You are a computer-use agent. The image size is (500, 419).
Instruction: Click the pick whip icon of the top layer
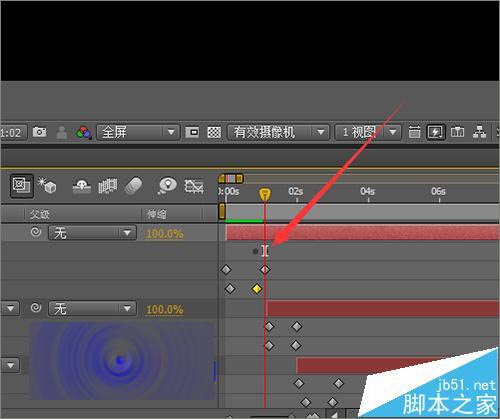[x=36, y=232]
